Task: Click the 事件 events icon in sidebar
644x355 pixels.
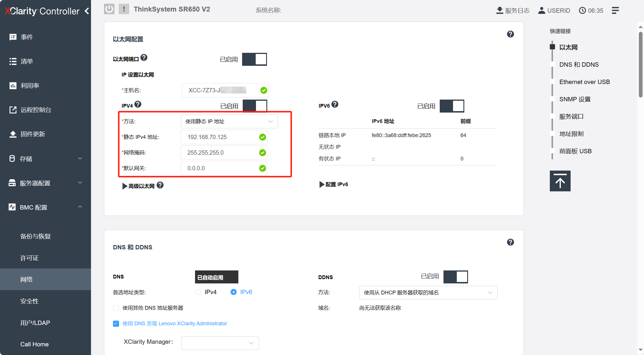Action: 13,37
